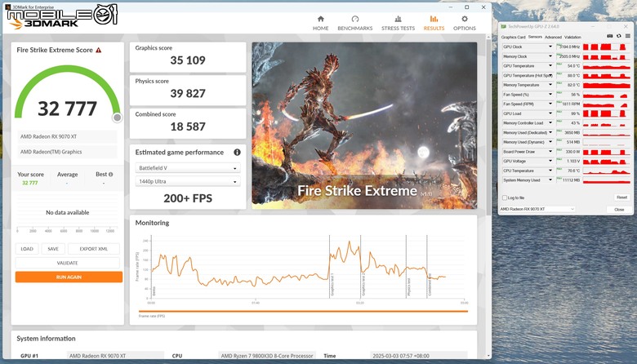Expand the GPU Voltage sensor dropdown
Viewport: 637px width, 364px height.
click(550, 161)
